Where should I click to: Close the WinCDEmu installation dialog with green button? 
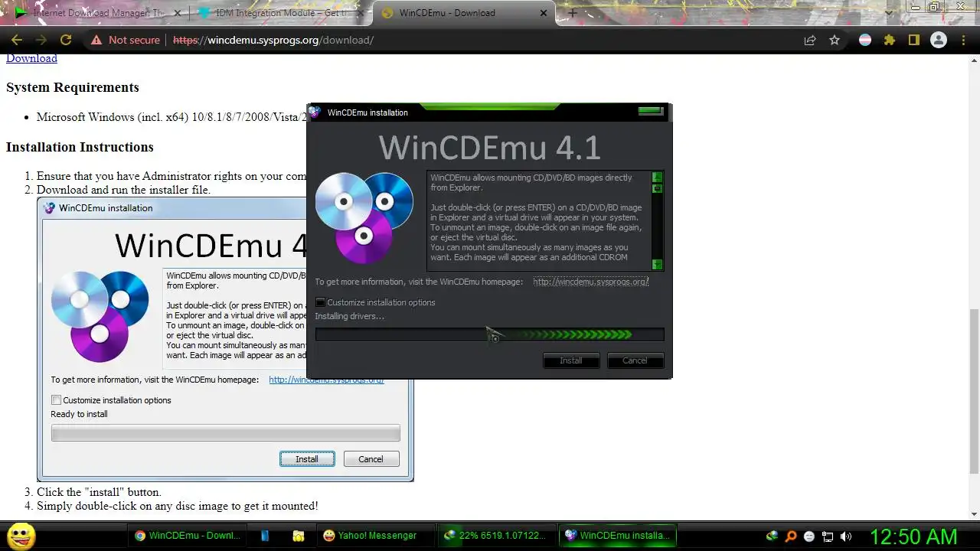650,112
